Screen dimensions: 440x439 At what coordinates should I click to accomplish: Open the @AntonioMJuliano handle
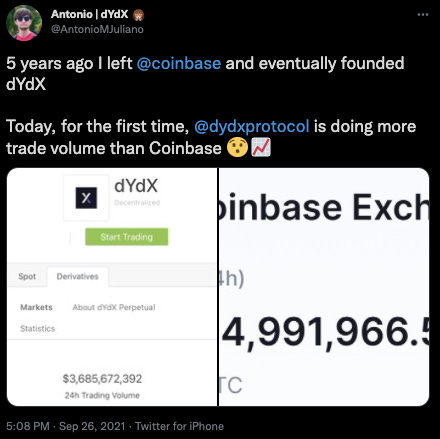click(97, 29)
